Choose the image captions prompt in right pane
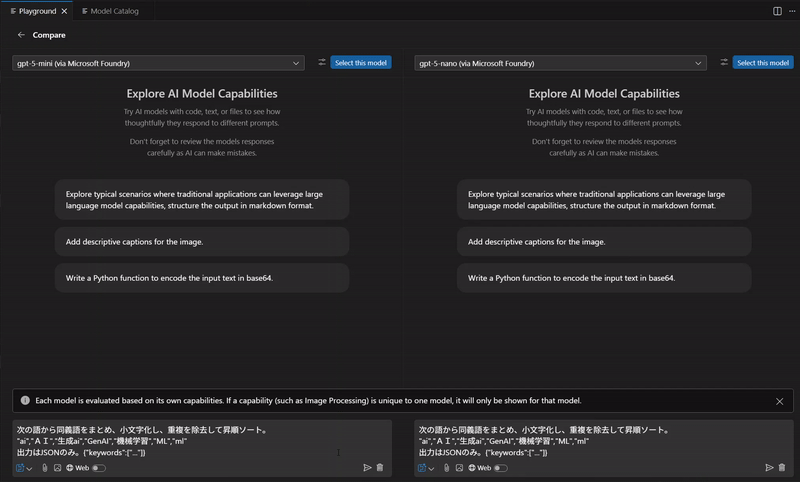 (604, 242)
